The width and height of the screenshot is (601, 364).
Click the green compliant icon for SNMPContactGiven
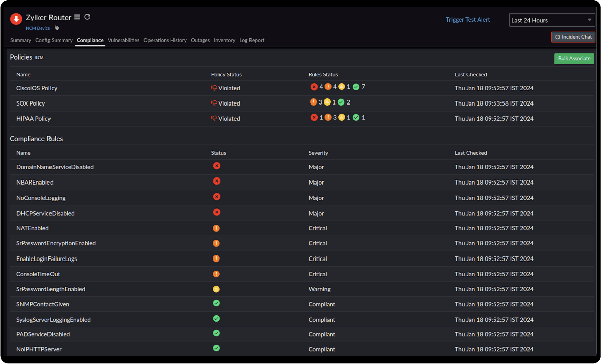coord(216,303)
